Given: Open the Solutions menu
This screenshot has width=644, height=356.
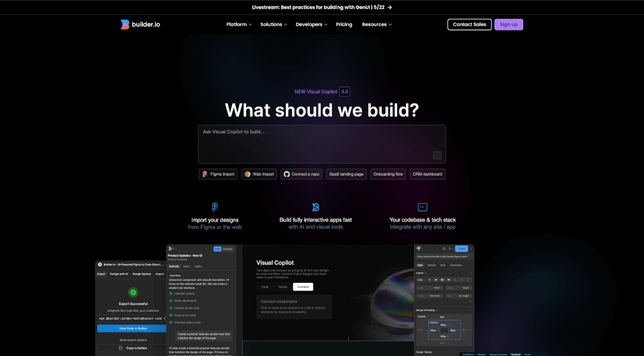Looking at the screenshot, I should pyautogui.click(x=274, y=25).
